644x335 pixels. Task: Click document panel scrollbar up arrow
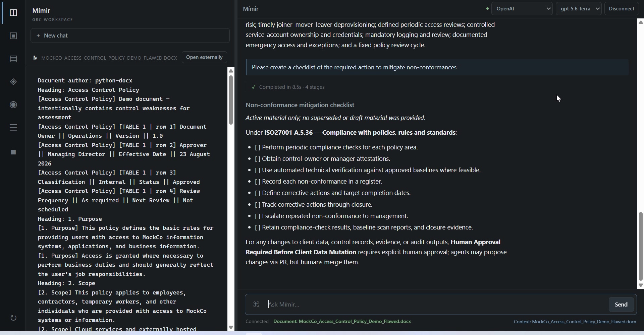(x=231, y=71)
